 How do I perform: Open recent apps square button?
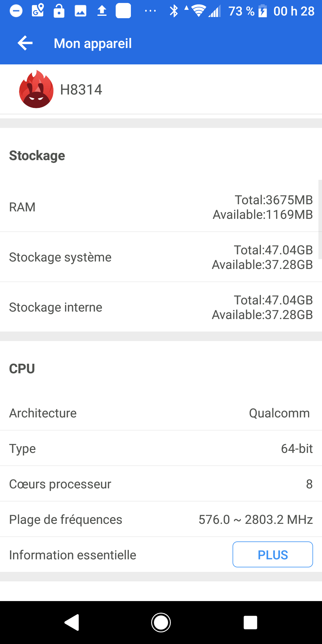[x=250, y=623]
